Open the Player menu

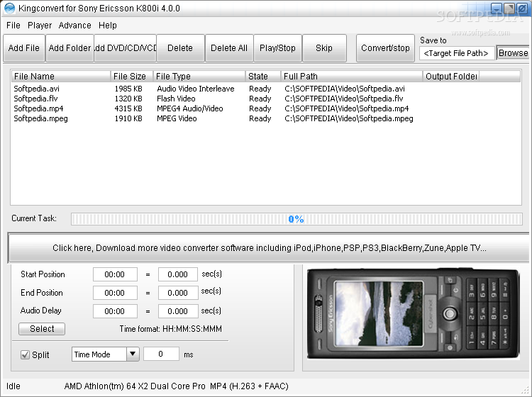click(40, 26)
